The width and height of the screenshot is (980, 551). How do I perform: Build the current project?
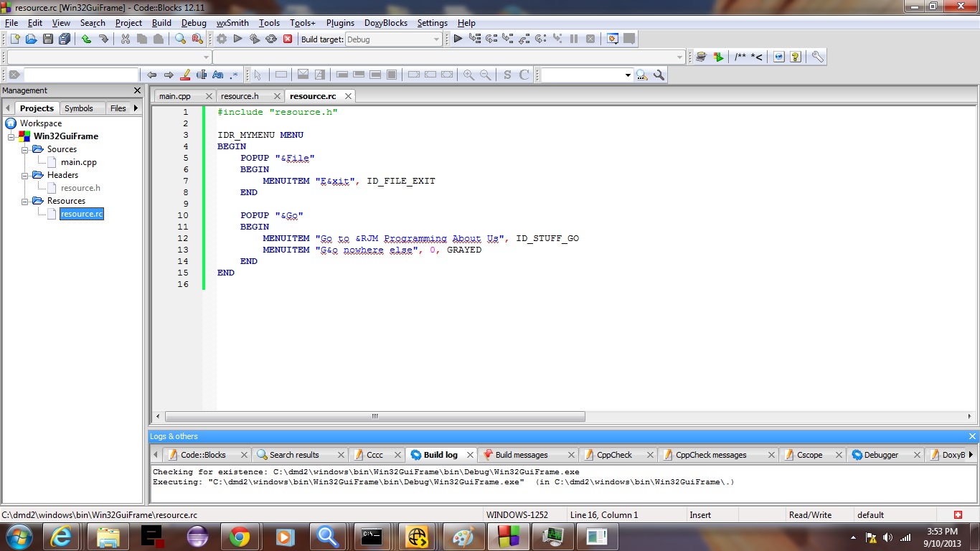click(220, 39)
